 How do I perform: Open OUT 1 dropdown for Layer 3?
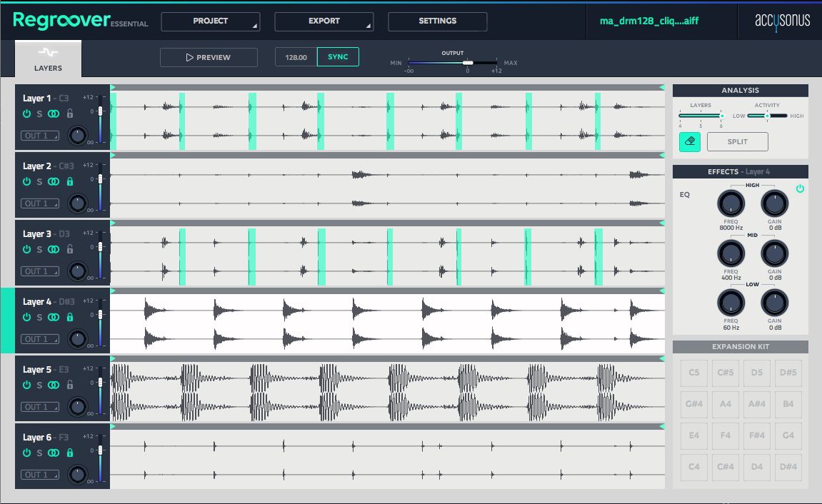[x=40, y=271]
